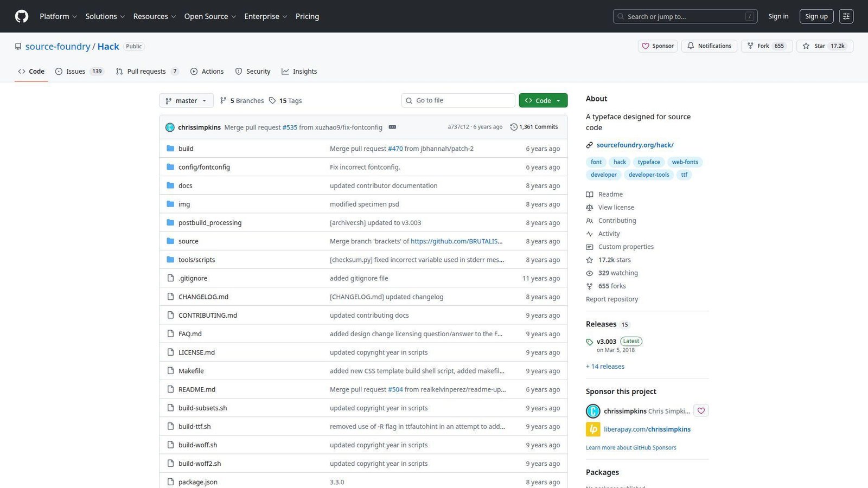Click the docs folder icon
Viewport: 868px width, 488px height.
coord(170,185)
